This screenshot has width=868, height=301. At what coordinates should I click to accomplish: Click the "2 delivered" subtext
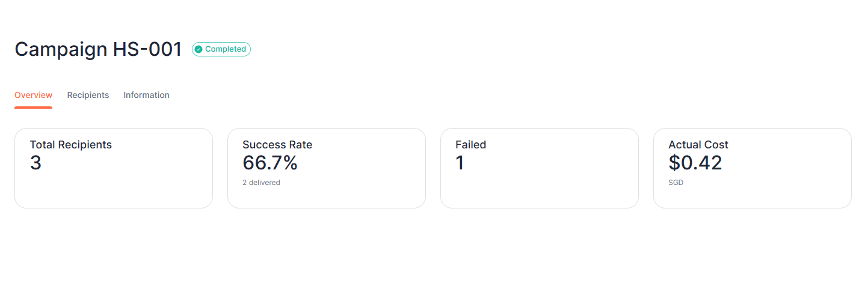[261, 183]
